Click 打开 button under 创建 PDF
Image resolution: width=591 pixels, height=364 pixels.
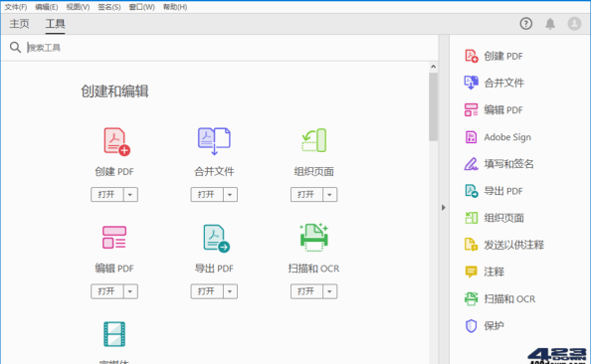[107, 195]
